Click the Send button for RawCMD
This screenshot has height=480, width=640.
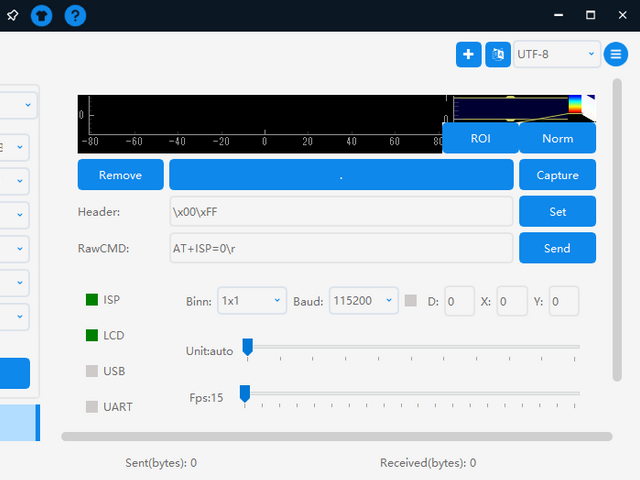tap(557, 248)
